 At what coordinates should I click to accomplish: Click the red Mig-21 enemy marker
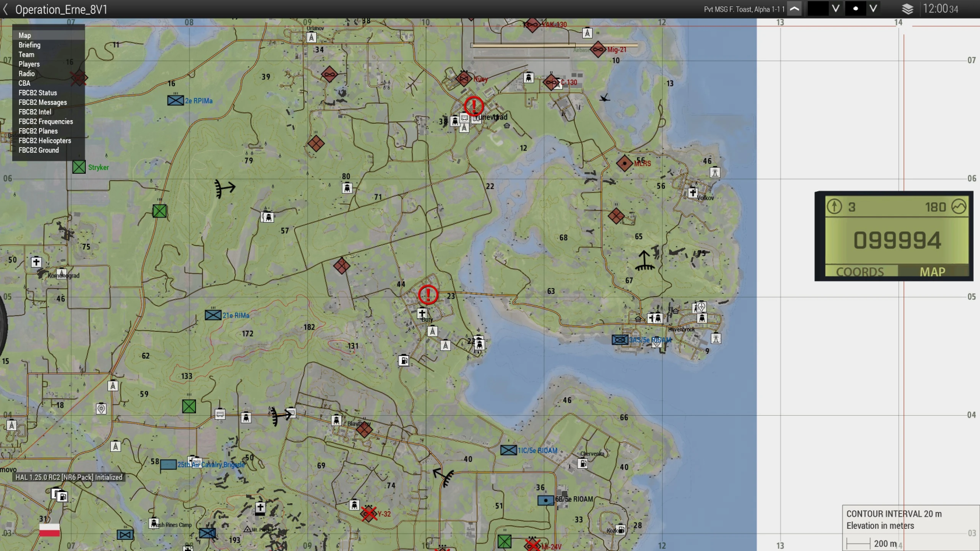pyautogui.click(x=598, y=50)
